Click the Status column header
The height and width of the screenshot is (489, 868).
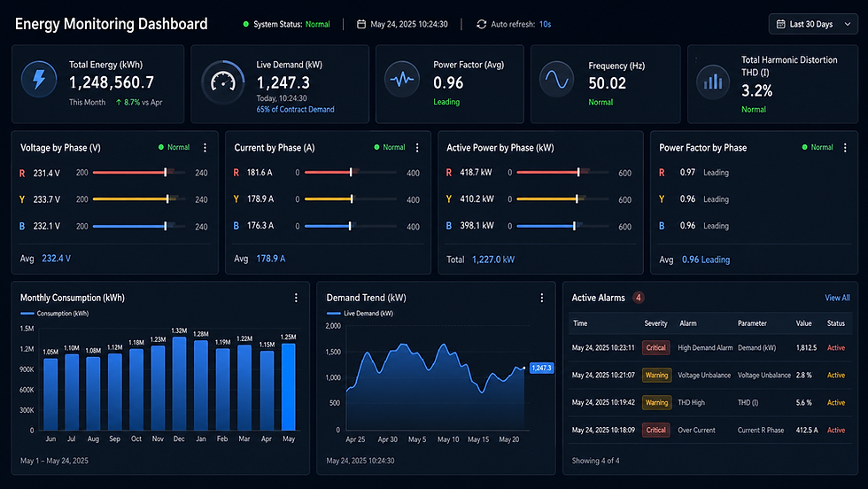836,323
